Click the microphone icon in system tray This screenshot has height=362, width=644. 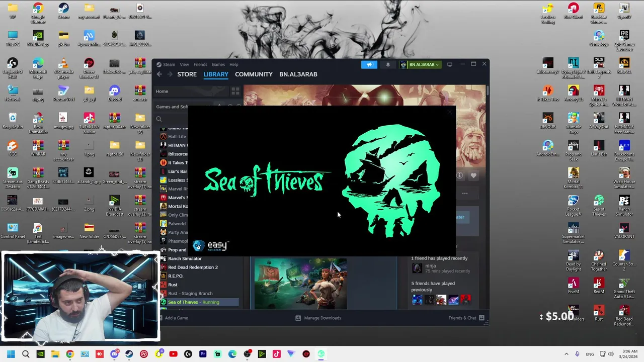(577, 354)
